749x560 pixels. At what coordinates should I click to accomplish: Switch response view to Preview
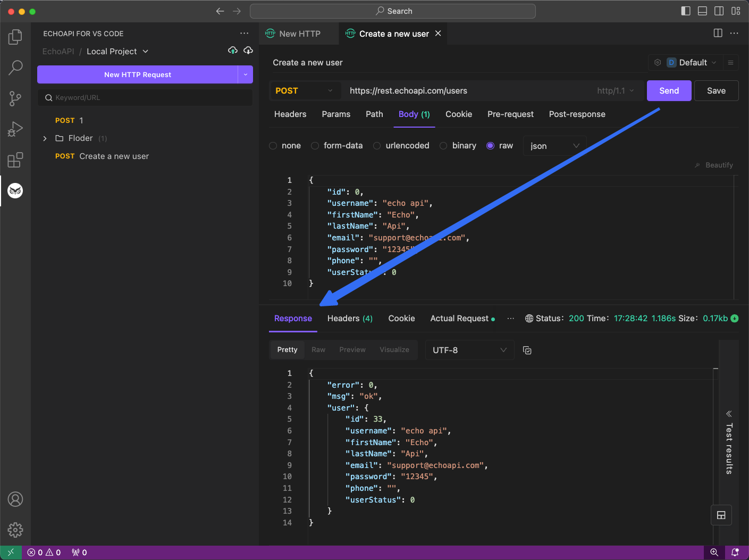[352, 349]
